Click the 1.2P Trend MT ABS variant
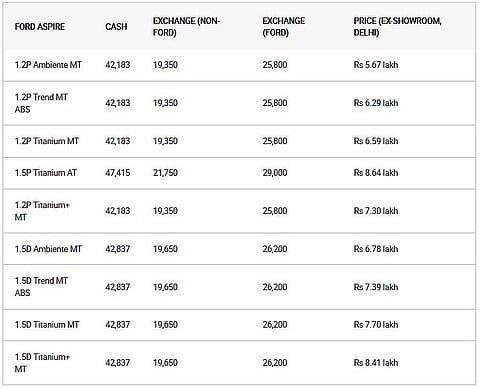Screen dimensions: 480x389 (x=41, y=103)
